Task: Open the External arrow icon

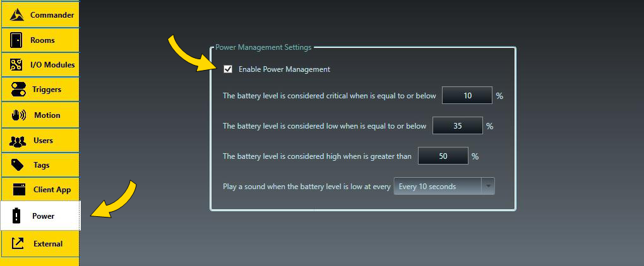Action: click(x=18, y=243)
